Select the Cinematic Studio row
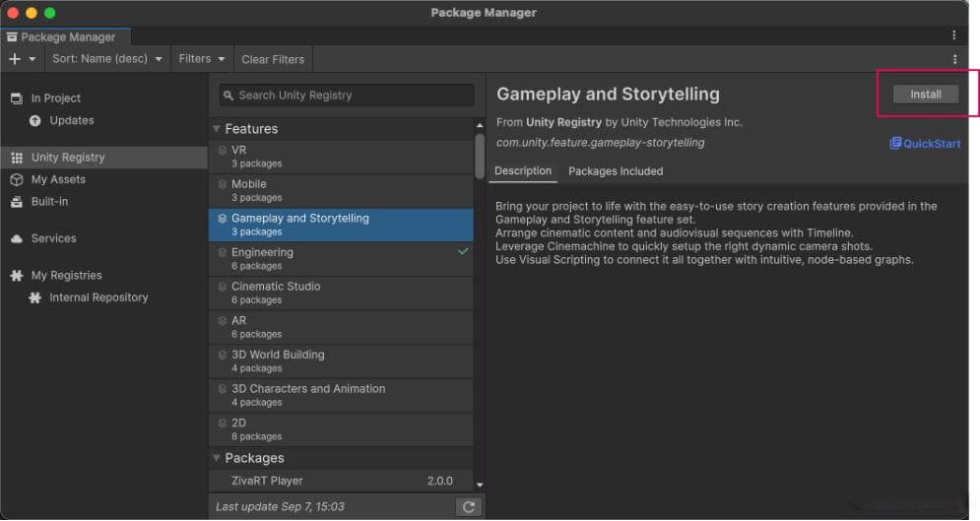Image resolution: width=980 pixels, height=521 pixels. [x=341, y=293]
